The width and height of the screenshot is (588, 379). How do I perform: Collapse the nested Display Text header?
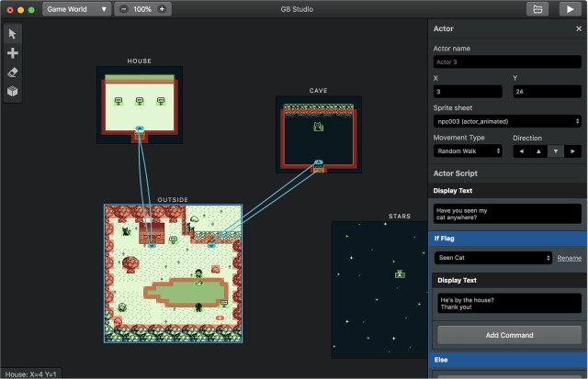click(x=510, y=281)
